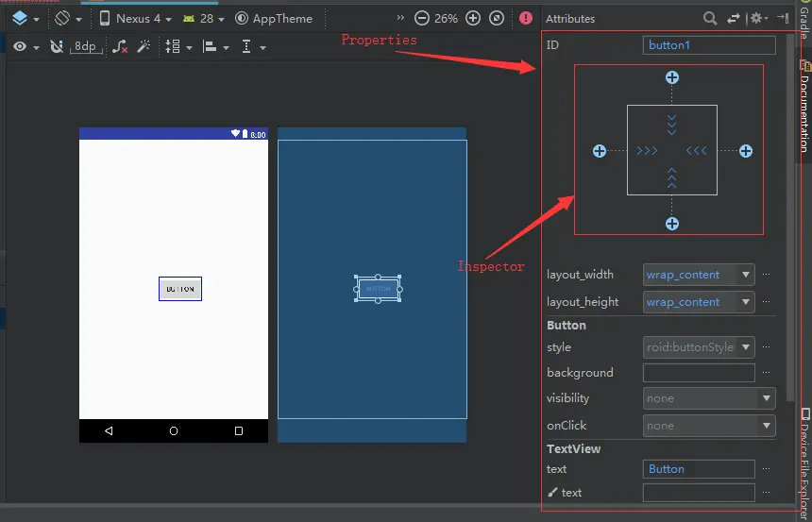This screenshot has height=522, width=812.
Task: Toggle device orientation for preview
Action: (68, 19)
